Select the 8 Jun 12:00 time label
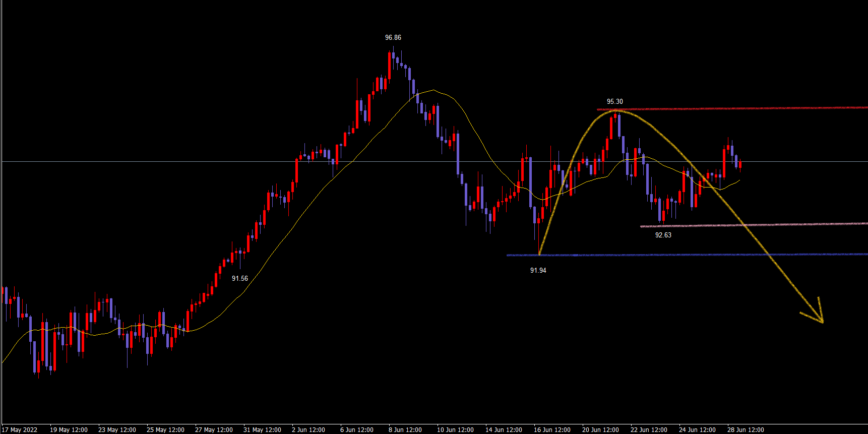The height and width of the screenshot is (434, 868). point(405,430)
